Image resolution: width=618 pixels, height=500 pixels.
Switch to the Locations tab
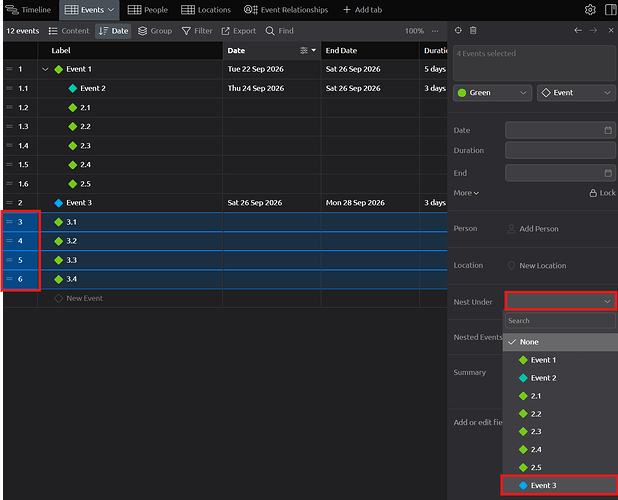click(x=206, y=10)
